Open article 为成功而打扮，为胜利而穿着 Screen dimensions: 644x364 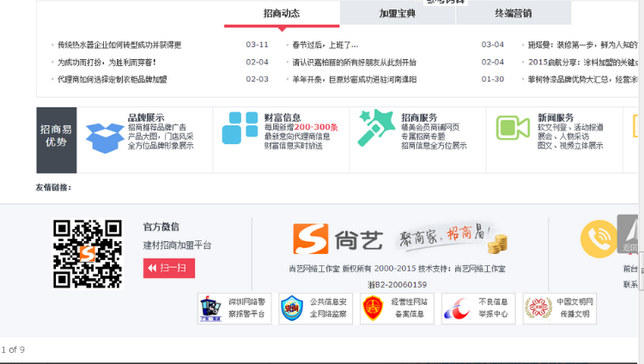[106, 63]
